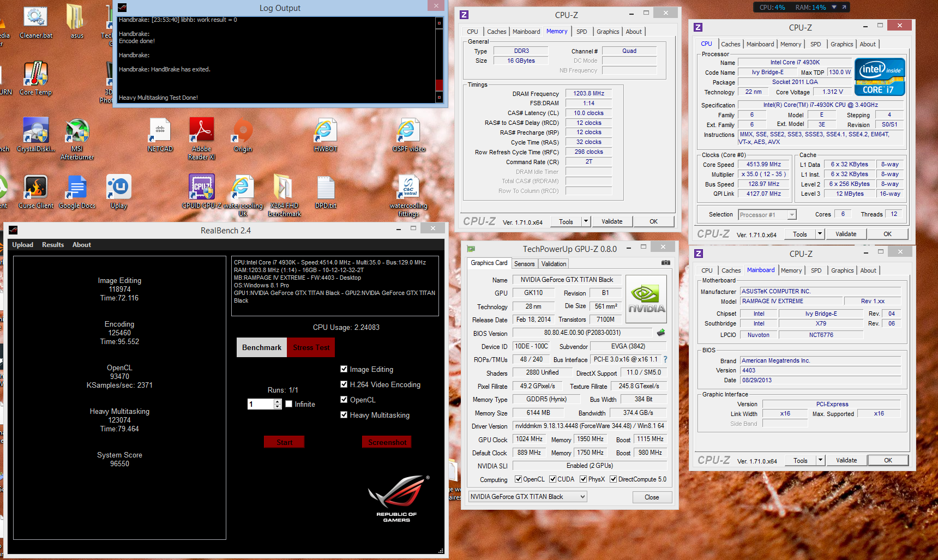Click the Close button in GPU-Z

point(652,497)
